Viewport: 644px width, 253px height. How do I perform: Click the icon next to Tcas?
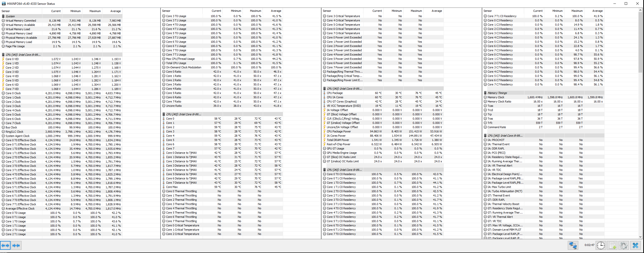pos(485,106)
